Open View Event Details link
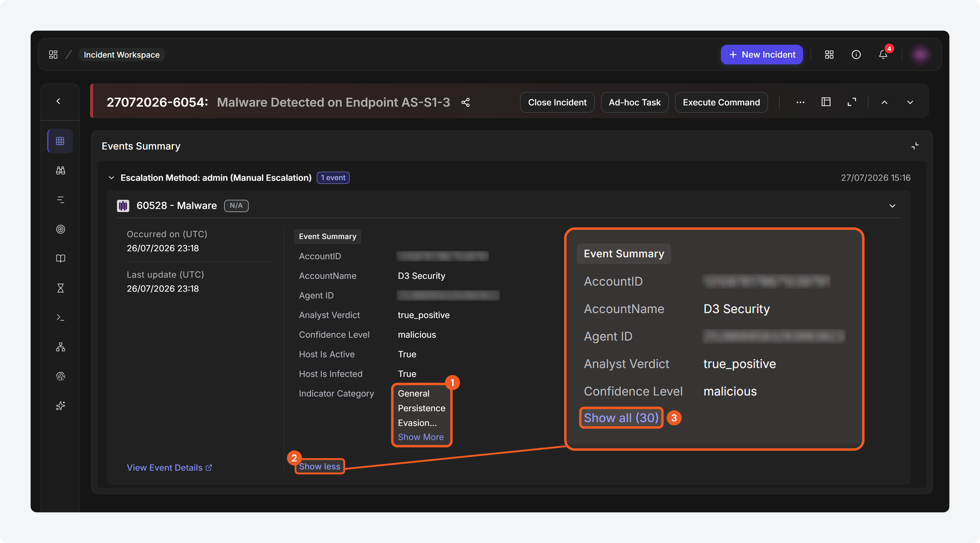This screenshot has width=980, height=543. pyautogui.click(x=169, y=468)
